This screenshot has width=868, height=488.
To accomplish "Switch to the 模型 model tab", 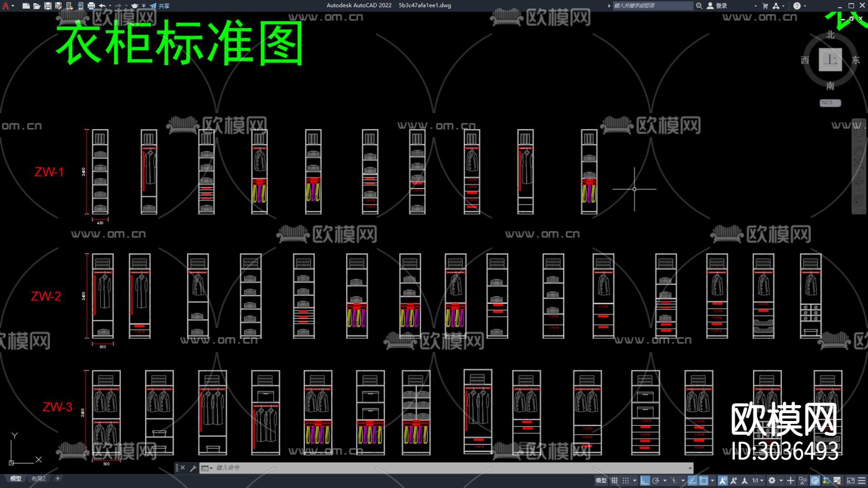I will point(16,479).
